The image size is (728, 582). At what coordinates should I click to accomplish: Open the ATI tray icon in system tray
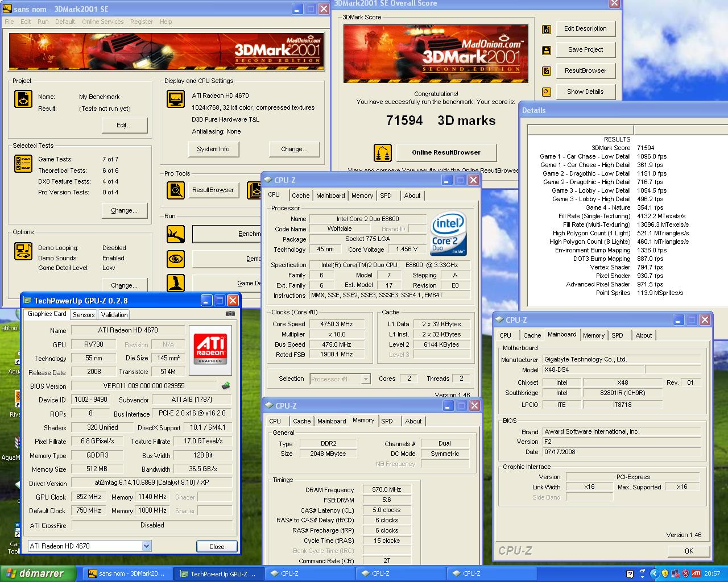click(696, 573)
